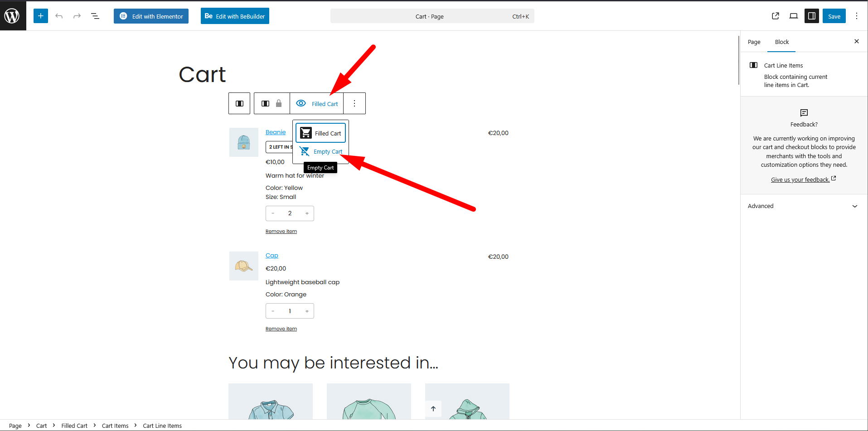Choose Filled Cart in the view menu
This screenshot has height=431, width=868.
pos(321,133)
